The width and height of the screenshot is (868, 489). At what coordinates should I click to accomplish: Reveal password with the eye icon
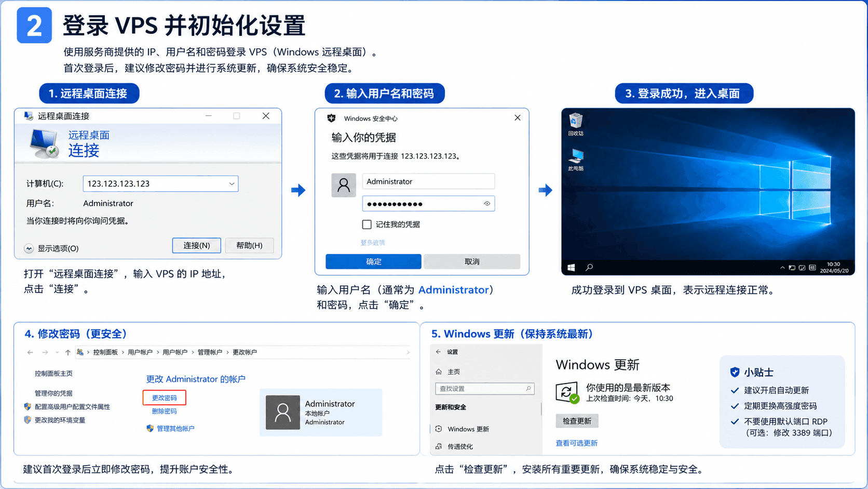coord(487,204)
